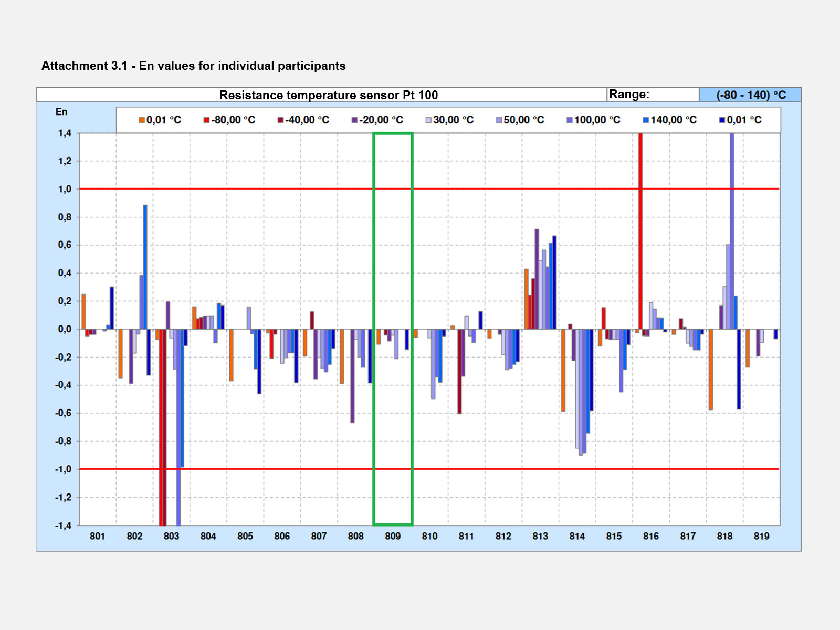Click the tall 100,00 °C bar at participant 818
Viewport: 840px width, 630px height.
coord(732,231)
